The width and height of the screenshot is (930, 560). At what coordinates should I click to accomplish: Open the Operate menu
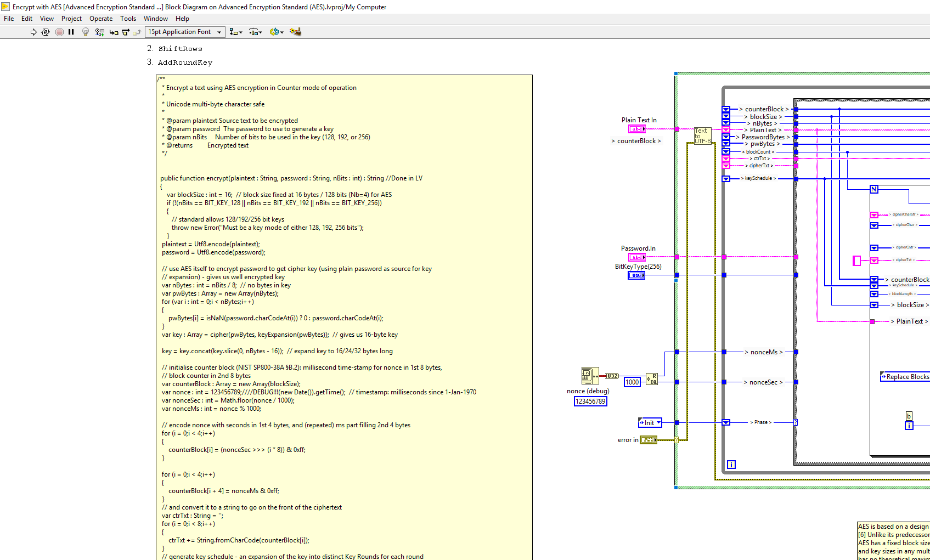coord(101,18)
